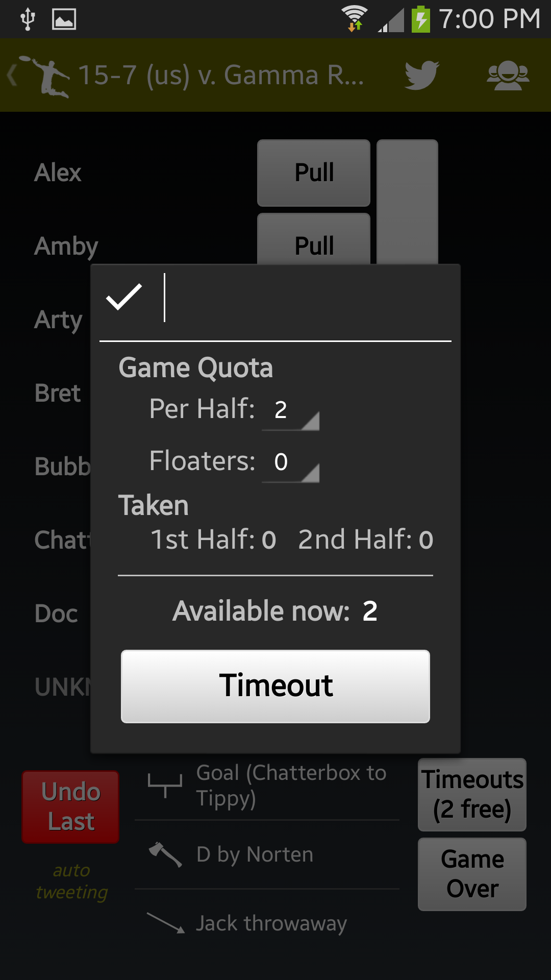
Task: Select player Doc in the list
Action: 56,614
